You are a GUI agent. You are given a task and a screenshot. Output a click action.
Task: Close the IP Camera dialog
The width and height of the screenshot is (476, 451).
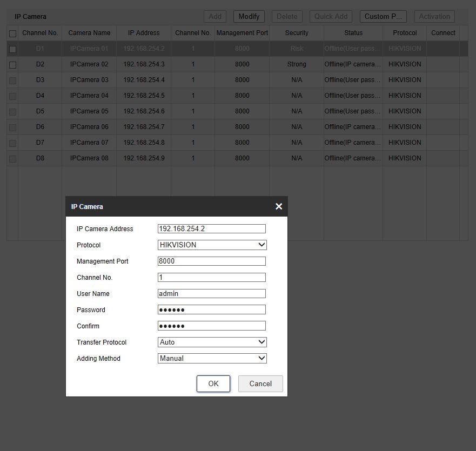tap(279, 206)
